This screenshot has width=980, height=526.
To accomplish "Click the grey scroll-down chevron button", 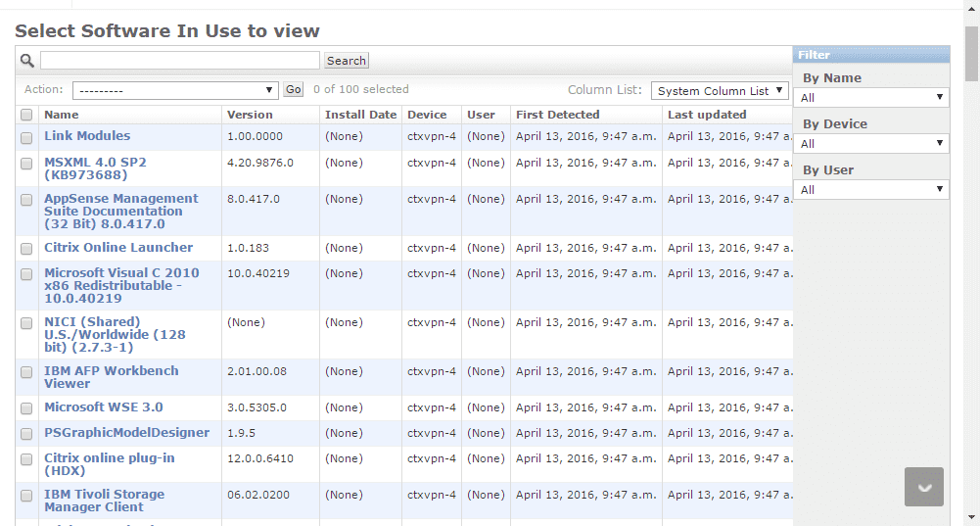I will point(924,487).
